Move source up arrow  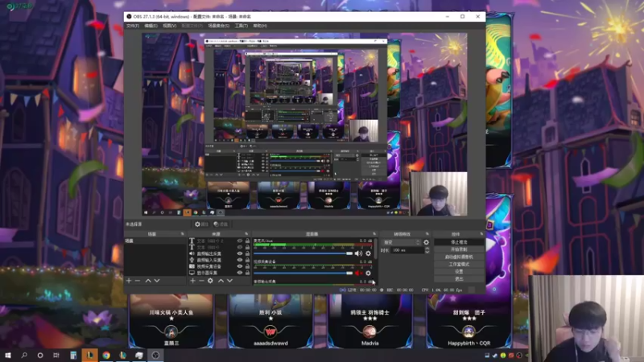(221, 281)
